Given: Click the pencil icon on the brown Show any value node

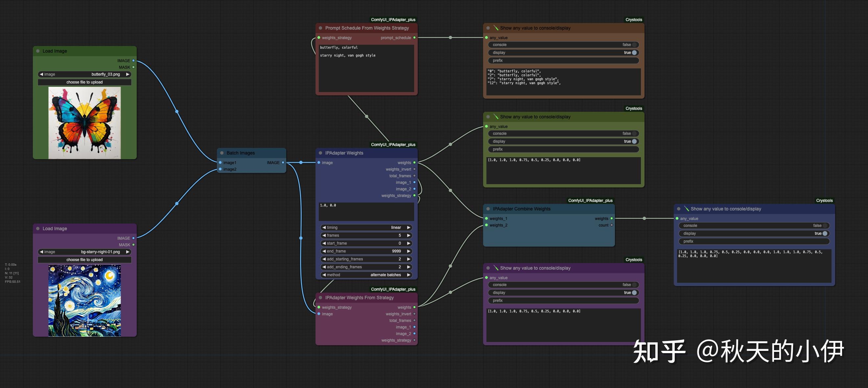Looking at the screenshot, I should [496, 28].
